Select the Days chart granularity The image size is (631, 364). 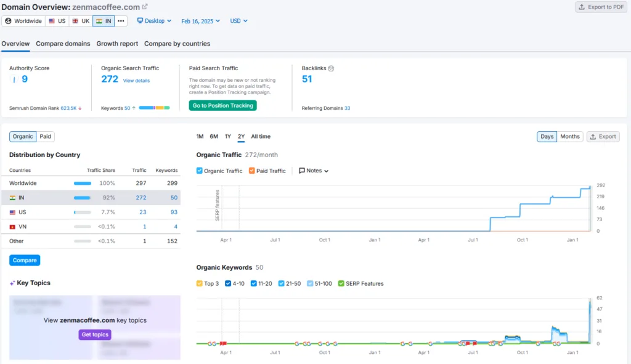(x=547, y=137)
